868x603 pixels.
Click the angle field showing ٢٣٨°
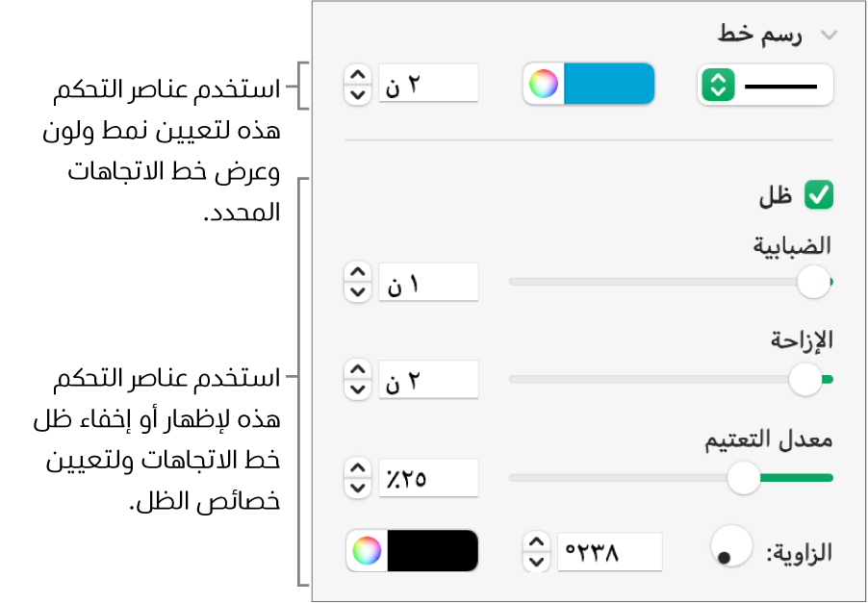point(608,552)
